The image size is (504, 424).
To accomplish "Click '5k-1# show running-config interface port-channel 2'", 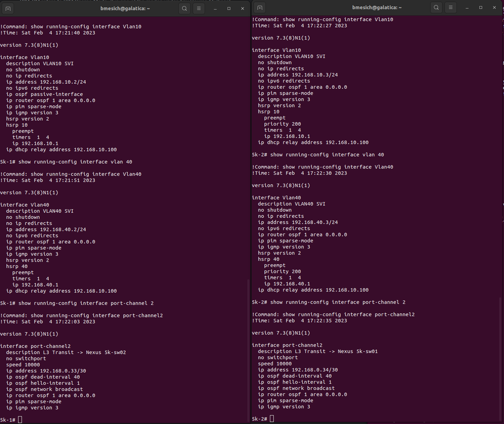I will coord(77,303).
